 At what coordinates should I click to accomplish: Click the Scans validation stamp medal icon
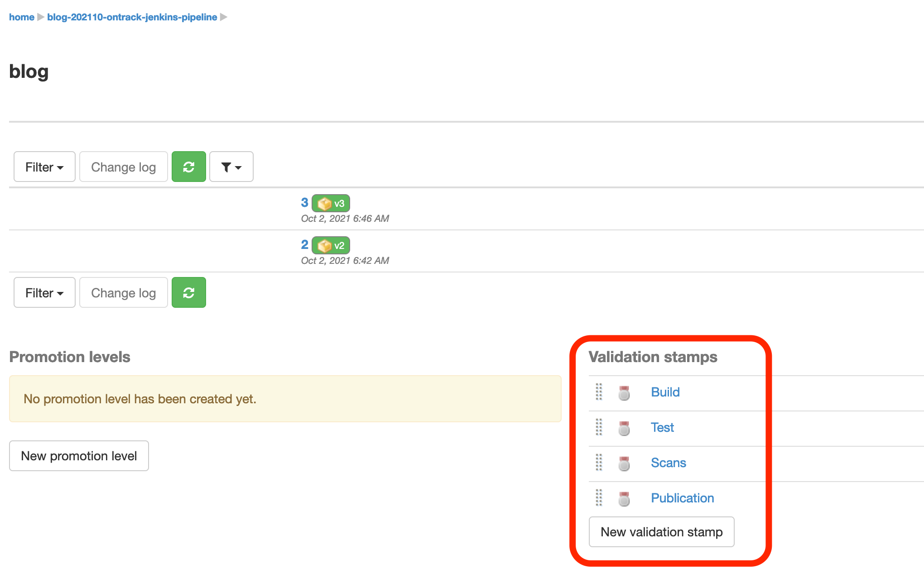[x=624, y=463]
